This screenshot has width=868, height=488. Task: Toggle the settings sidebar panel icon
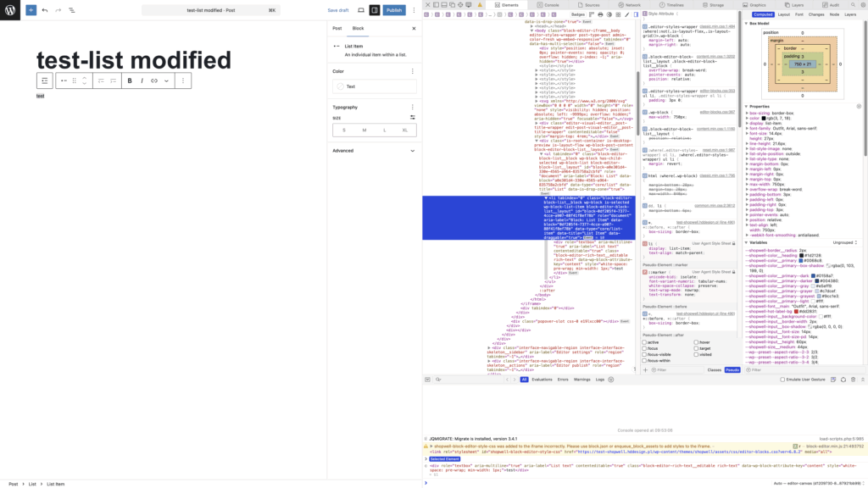point(374,10)
